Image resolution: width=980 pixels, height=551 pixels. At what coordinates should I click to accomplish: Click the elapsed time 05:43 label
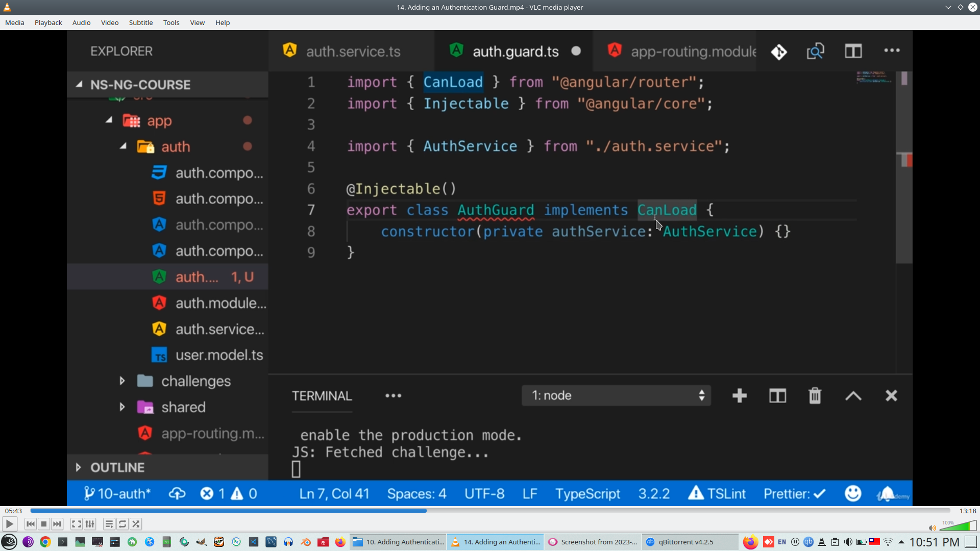[13, 511]
